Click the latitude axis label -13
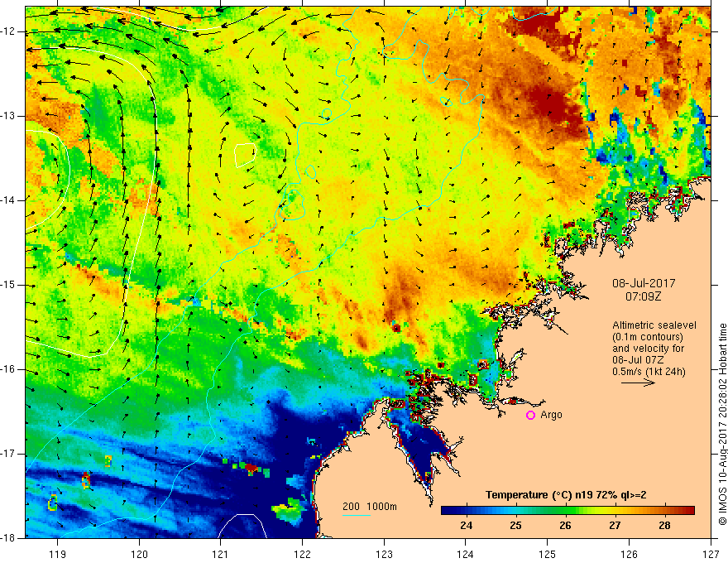Screen dimensions: 728x563 coord(9,116)
